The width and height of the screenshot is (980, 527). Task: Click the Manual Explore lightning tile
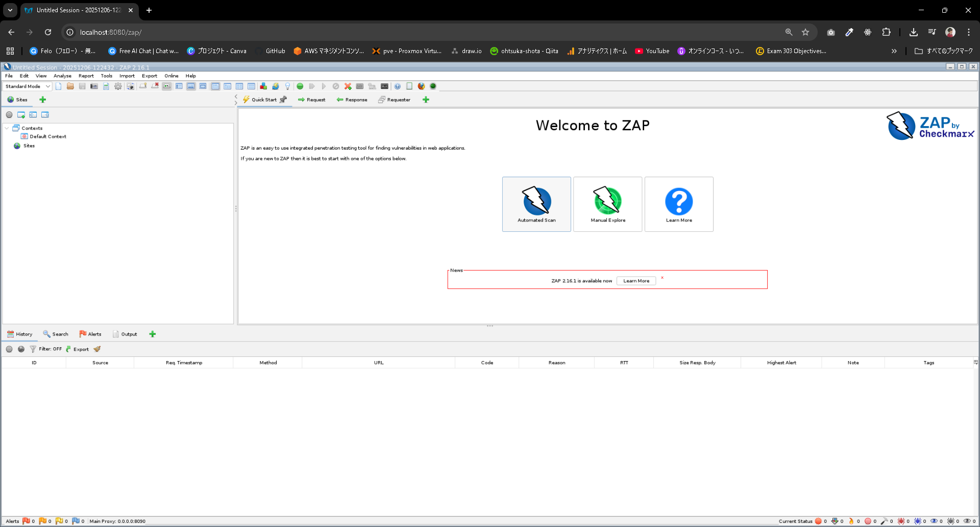tap(607, 204)
